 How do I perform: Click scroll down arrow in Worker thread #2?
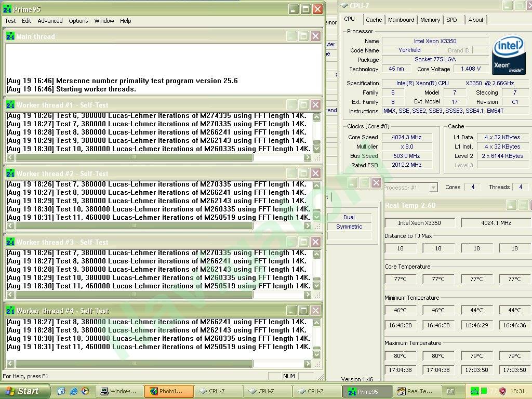(x=316, y=217)
